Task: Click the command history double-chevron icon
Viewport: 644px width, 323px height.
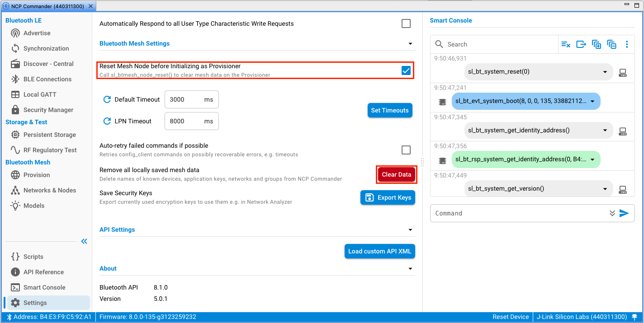Action: click(612, 213)
